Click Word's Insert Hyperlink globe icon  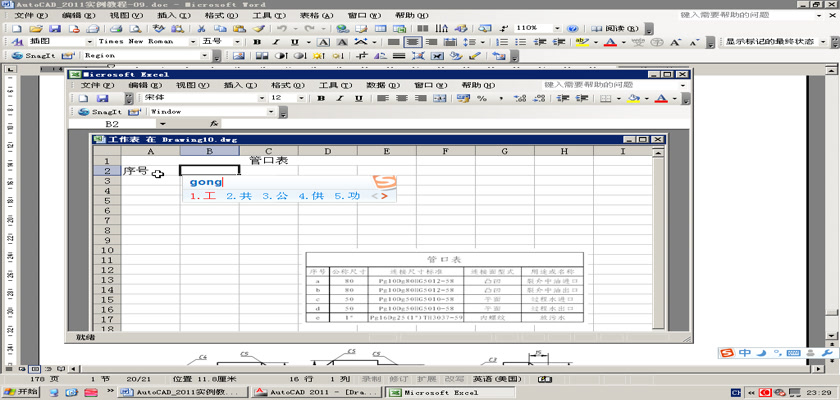[x=341, y=28]
